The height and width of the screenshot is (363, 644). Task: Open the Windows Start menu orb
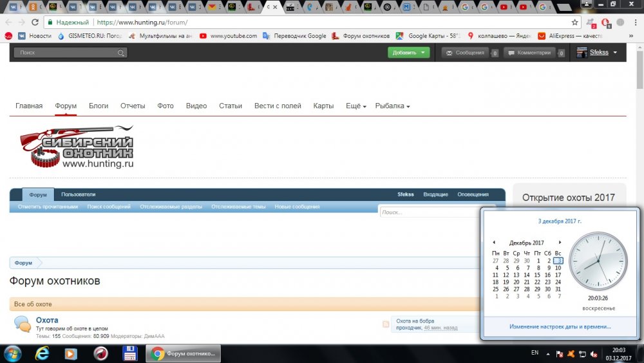12,353
